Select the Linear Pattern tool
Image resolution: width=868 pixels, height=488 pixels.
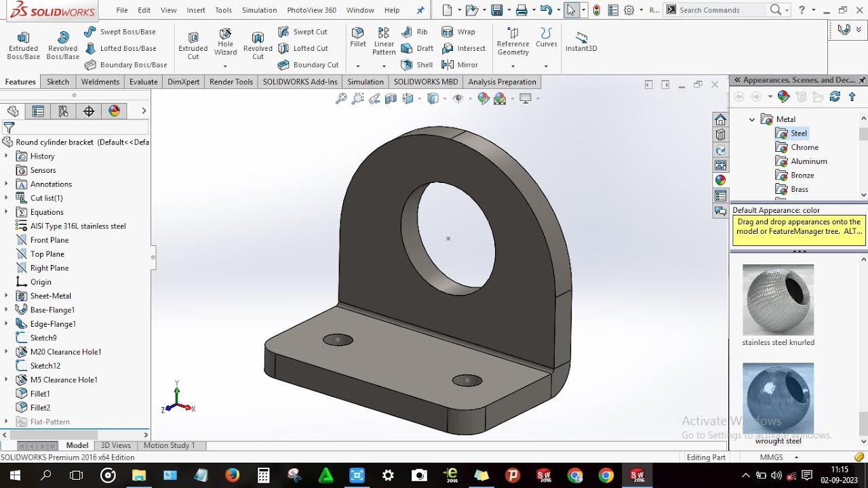point(384,42)
